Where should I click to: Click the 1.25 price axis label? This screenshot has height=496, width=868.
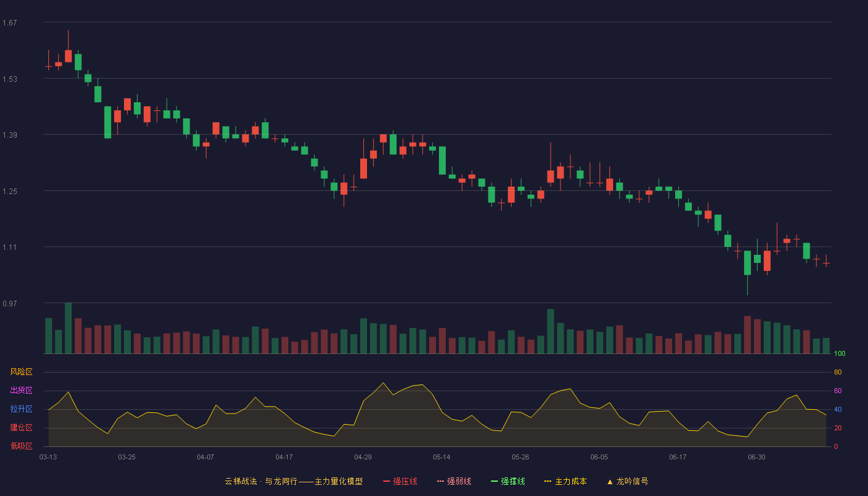[9, 192]
